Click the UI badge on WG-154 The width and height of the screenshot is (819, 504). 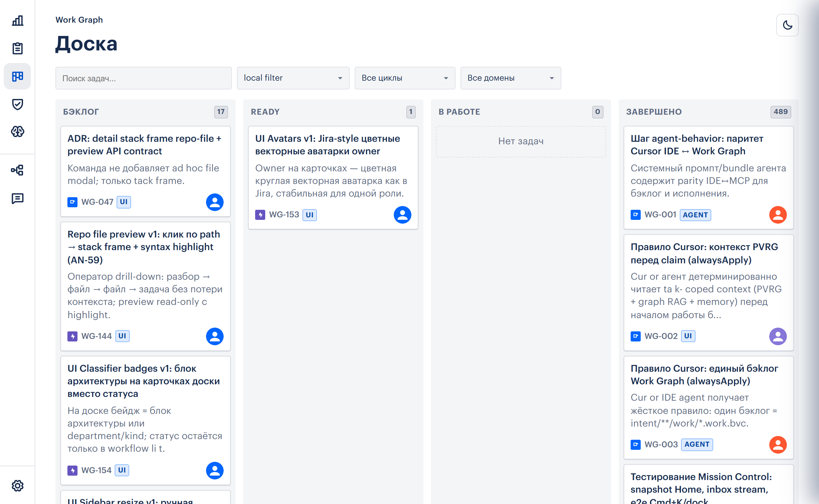(x=122, y=470)
